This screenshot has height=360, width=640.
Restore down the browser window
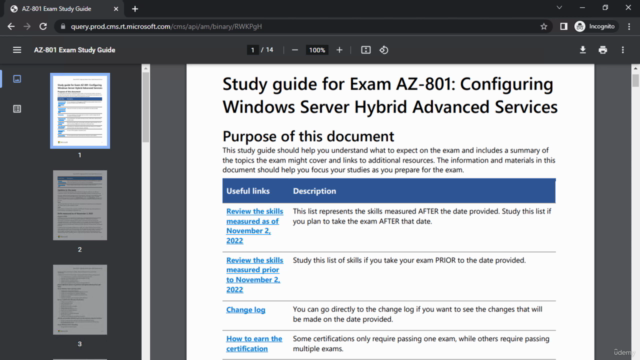pyautogui.click(x=605, y=8)
